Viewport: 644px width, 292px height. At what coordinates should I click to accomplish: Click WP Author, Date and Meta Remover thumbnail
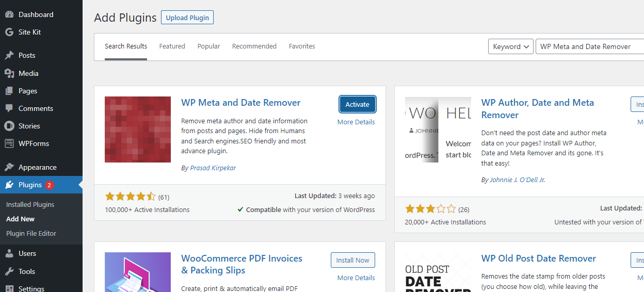tap(438, 129)
